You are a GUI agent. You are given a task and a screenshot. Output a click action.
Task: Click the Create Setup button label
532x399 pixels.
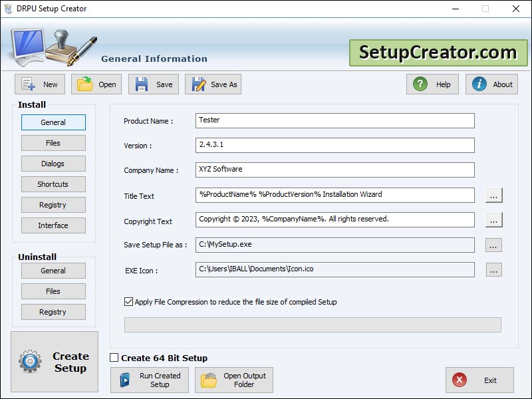click(x=70, y=362)
